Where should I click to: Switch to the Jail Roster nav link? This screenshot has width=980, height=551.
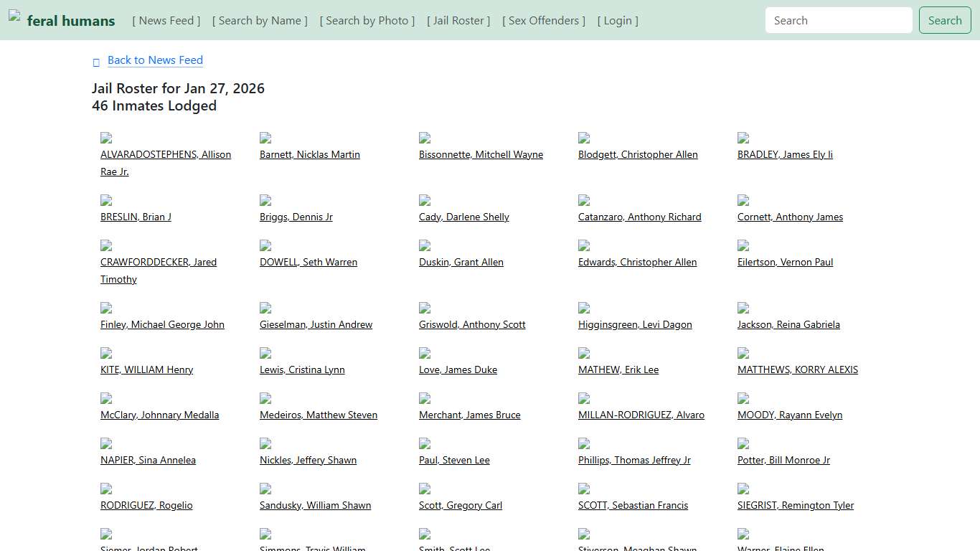[458, 21]
